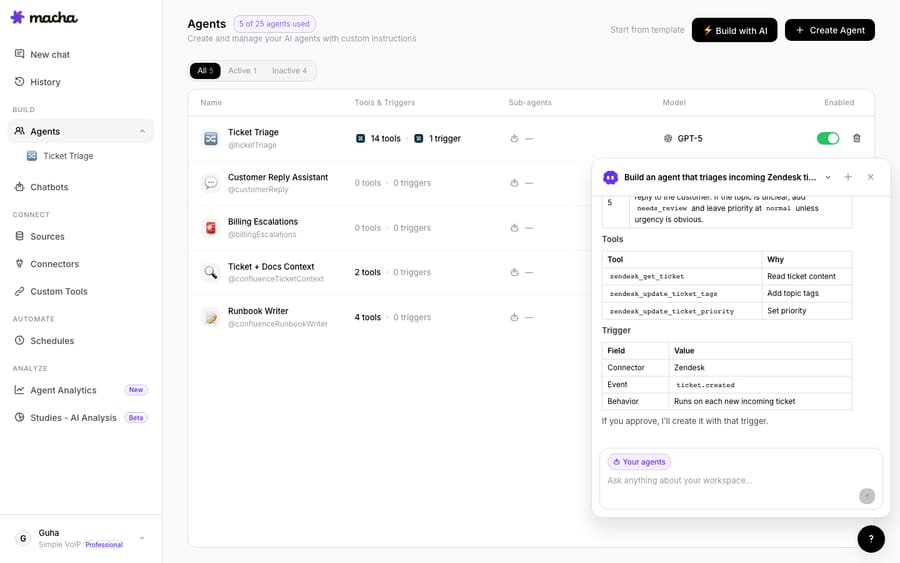
Task: Click Build with AI button
Action: (734, 30)
